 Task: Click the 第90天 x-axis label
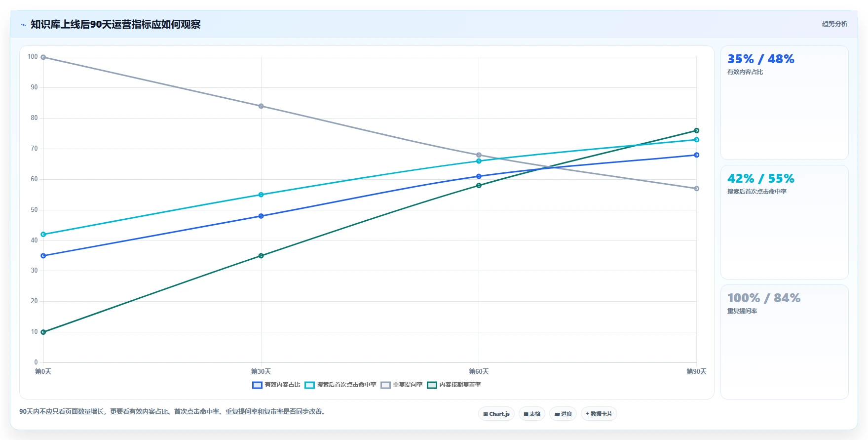pyautogui.click(x=697, y=371)
